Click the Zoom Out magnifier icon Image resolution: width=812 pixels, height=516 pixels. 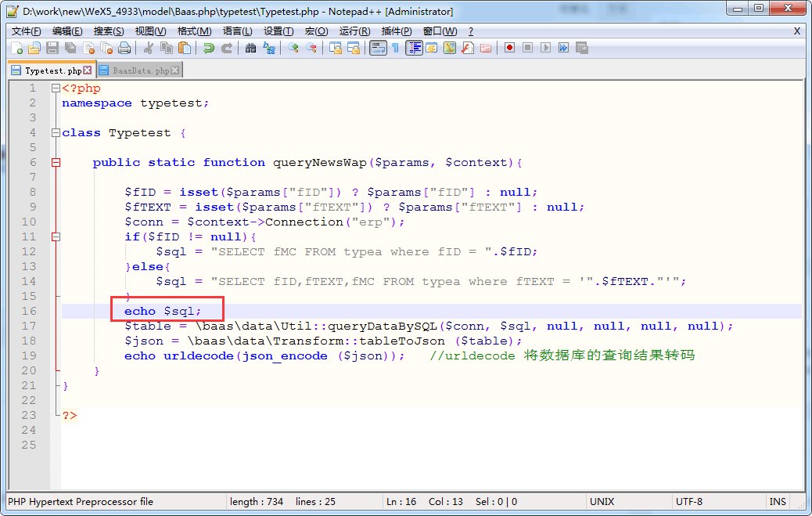311,49
